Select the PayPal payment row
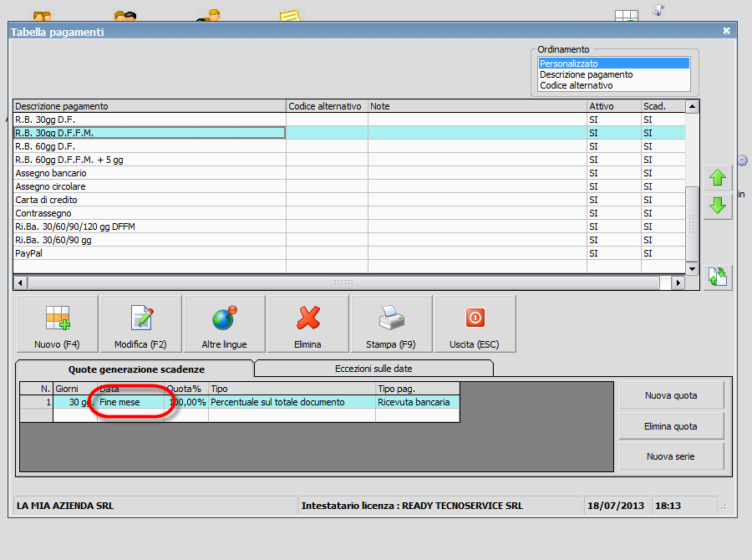752x560 pixels. [x=349, y=253]
